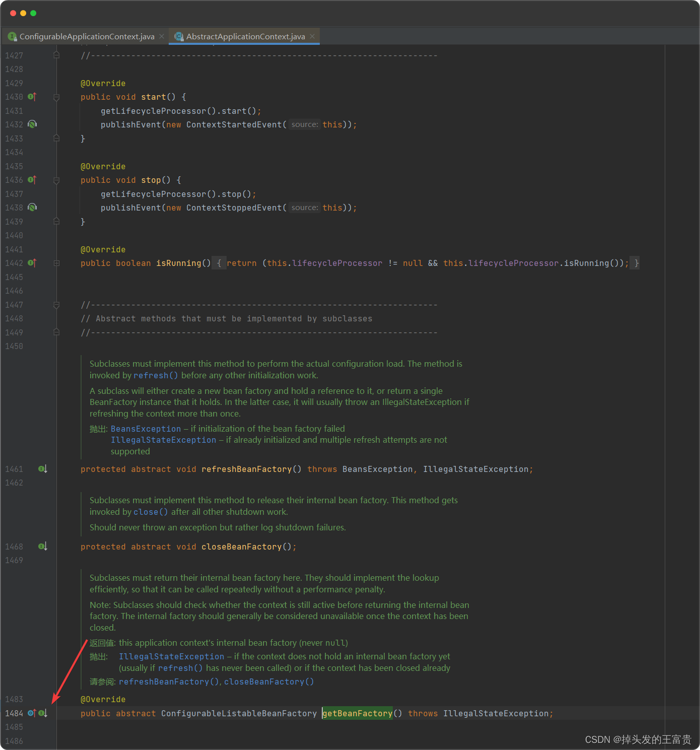Click line number 1461 in the gutter
The image size is (700, 750).
[x=14, y=469]
